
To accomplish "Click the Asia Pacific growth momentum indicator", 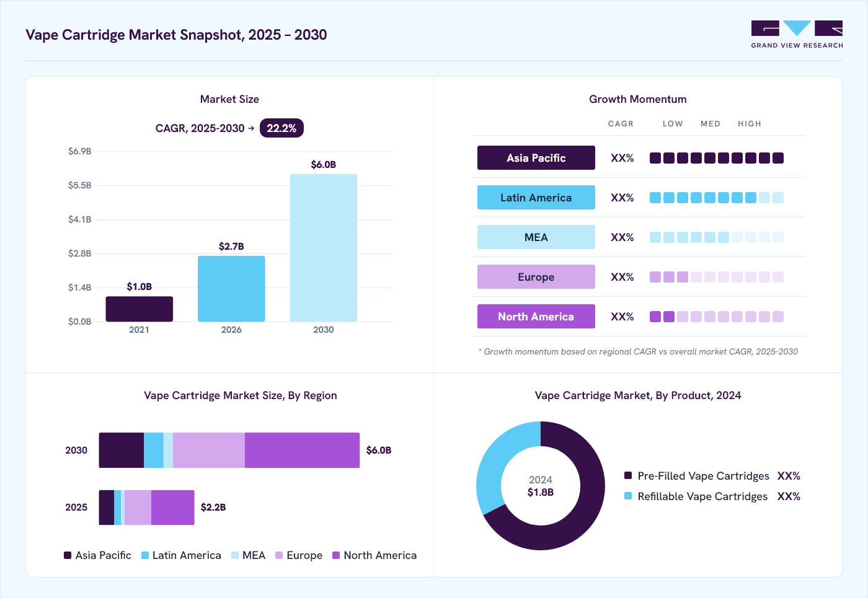I will [717, 158].
